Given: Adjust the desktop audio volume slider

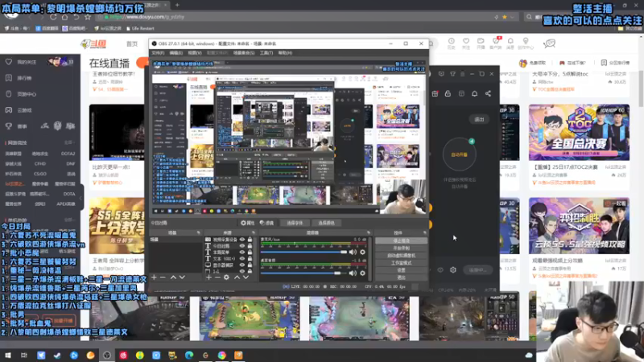Looking at the screenshot, I should 303,273.
